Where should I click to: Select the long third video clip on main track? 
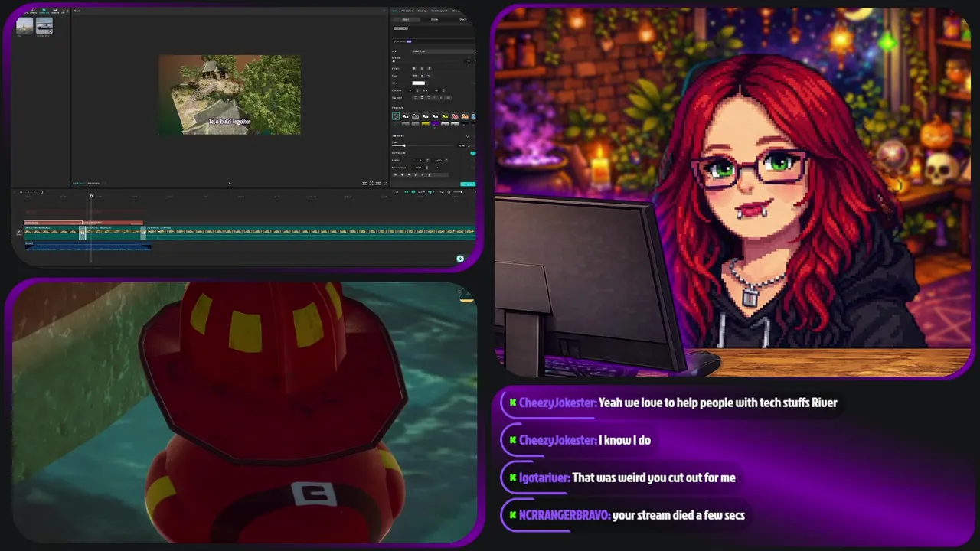point(310,233)
